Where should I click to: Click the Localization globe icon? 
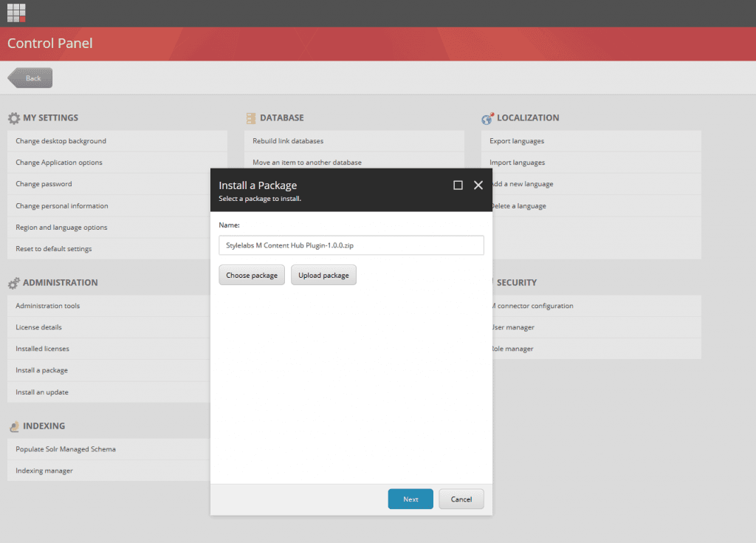[x=487, y=118]
